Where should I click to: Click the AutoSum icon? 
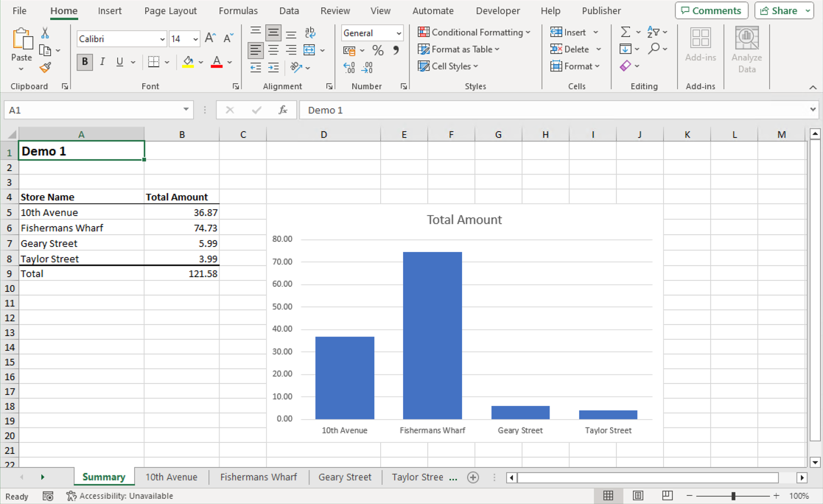click(x=626, y=32)
